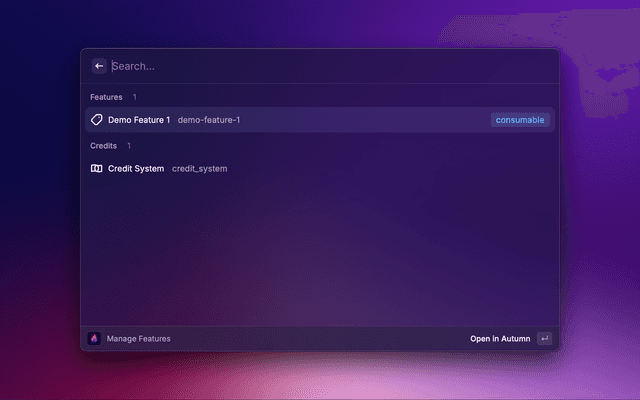Select the Credit System title

click(x=136, y=169)
